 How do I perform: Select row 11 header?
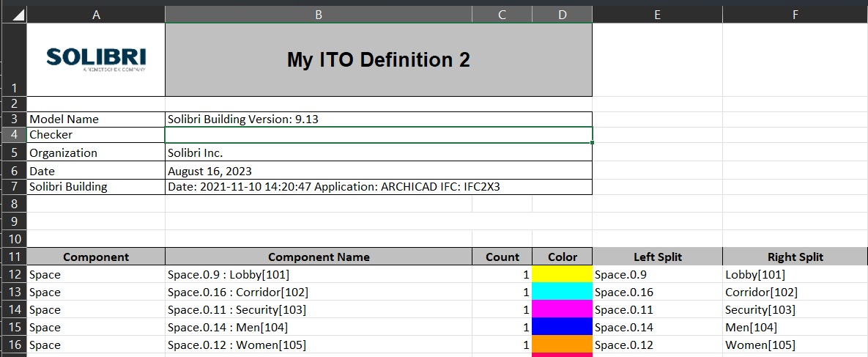coord(13,257)
